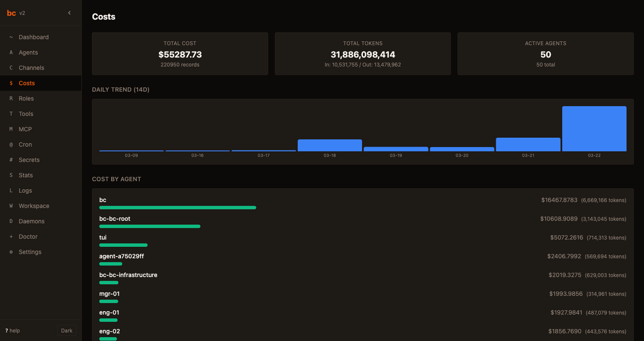Image resolution: width=644 pixels, height=341 pixels.
Task: Toggle the Dark theme button
Action: click(67, 330)
